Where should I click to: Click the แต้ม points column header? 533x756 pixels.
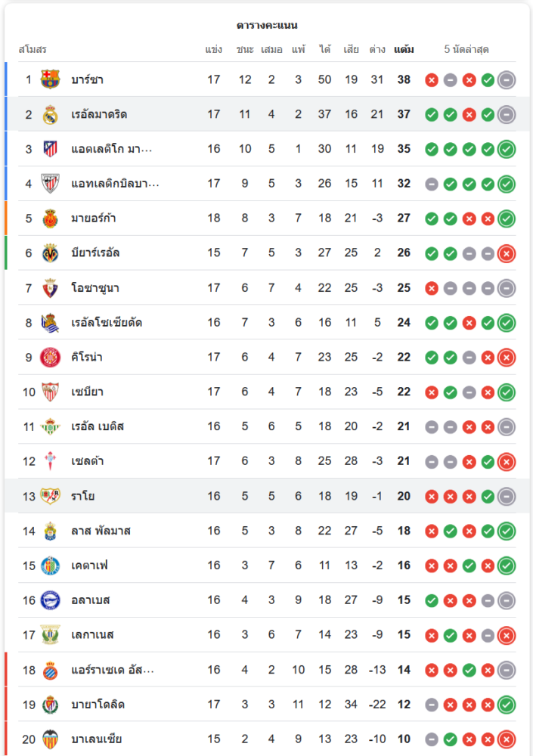404,50
